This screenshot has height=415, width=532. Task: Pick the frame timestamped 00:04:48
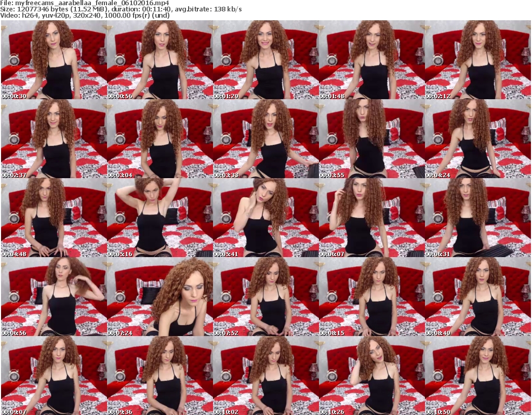[54, 218]
